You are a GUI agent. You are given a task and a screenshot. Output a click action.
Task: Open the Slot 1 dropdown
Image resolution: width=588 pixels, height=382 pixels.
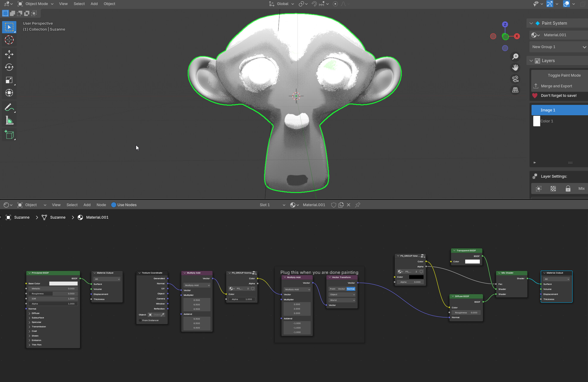[272, 205]
